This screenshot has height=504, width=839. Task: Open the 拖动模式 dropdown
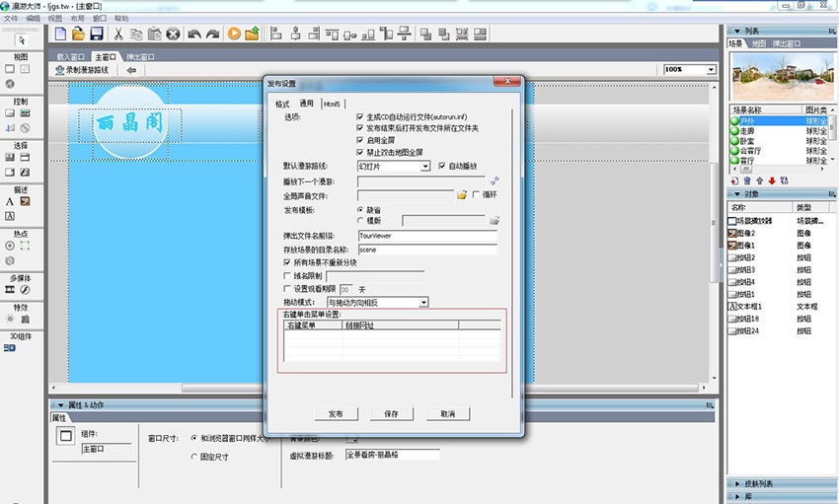point(423,302)
